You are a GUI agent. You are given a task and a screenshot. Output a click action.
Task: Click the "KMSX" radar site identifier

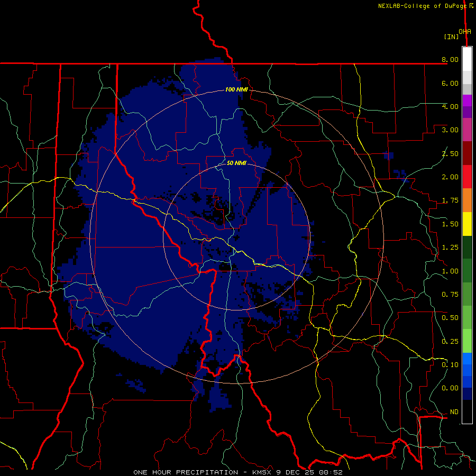pos(261,472)
